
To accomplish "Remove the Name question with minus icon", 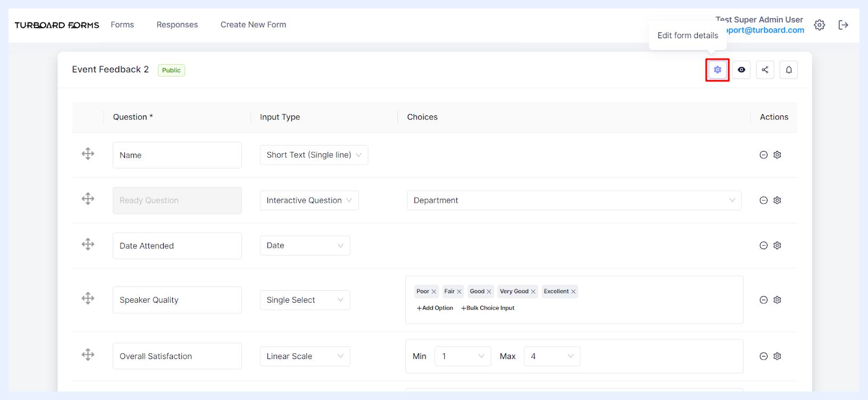I will (x=764, y=155).
